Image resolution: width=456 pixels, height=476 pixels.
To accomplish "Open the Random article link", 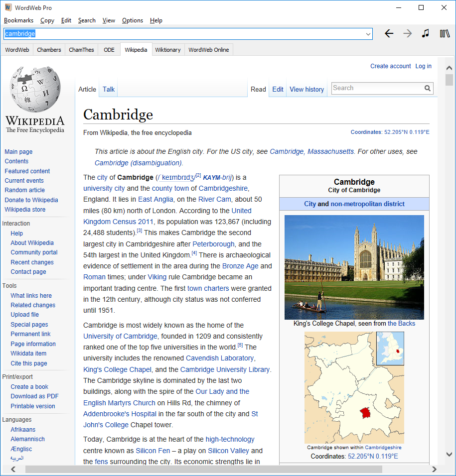I will coord(24,190).
